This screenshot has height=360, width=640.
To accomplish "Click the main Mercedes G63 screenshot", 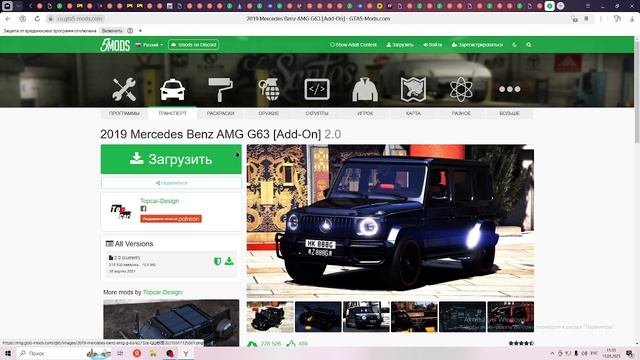I will pyautogui.click(x=390, y=221).
